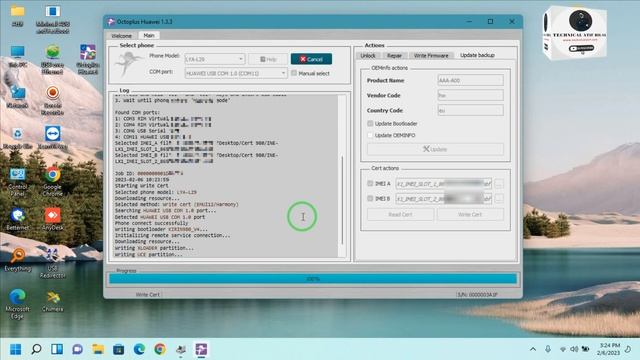
Task: Open the Betternet desktop icon
Action: 18,219
